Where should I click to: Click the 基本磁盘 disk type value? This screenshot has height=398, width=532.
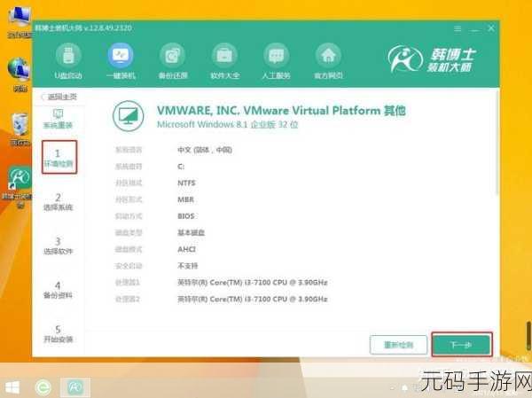click(x=191, y=233)
